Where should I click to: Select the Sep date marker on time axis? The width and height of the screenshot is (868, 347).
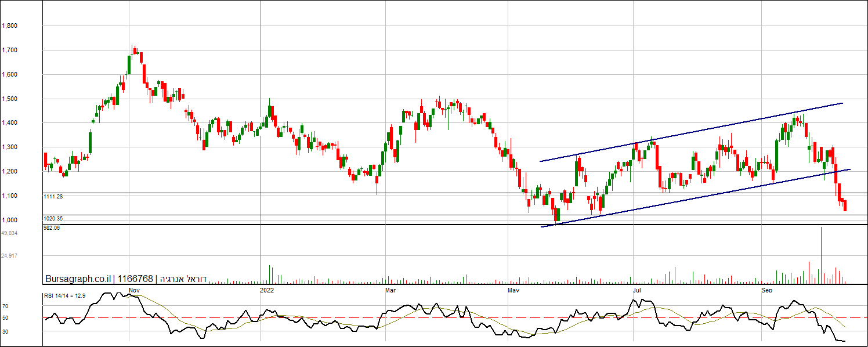click(x=767, y=289)
